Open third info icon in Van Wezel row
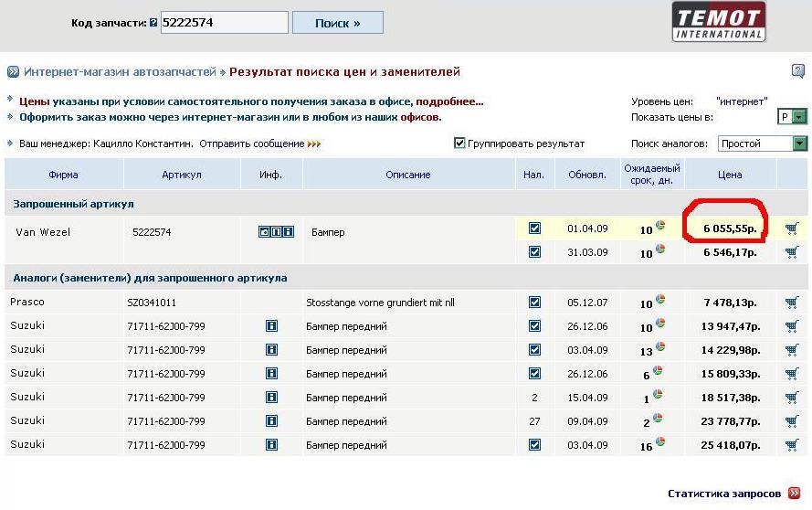Viewport: 812px width, 510px height. (289, 231)
